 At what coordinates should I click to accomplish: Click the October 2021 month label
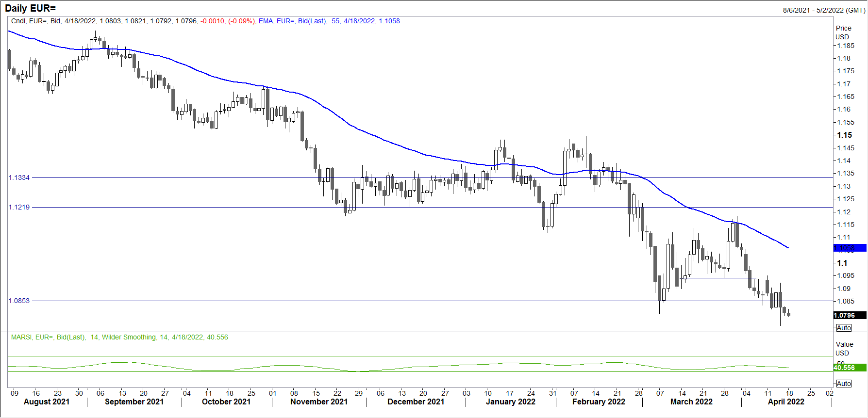226,402
